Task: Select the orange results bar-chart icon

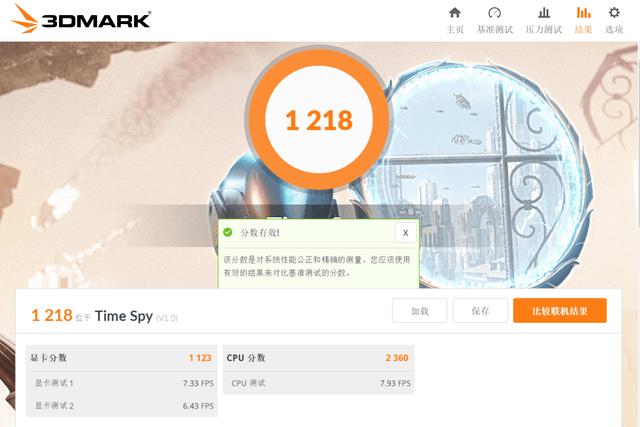Action: pyautogui.click(x=583, y=13)
